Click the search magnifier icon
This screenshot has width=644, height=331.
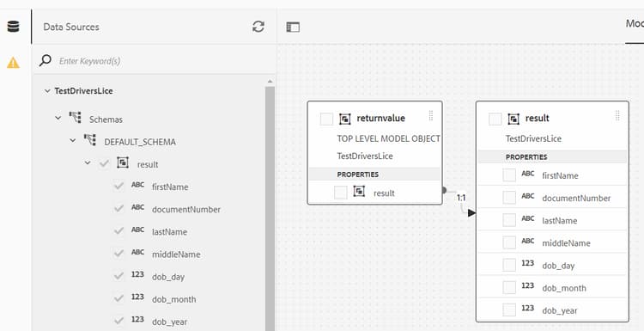click(x=46, y=60)
